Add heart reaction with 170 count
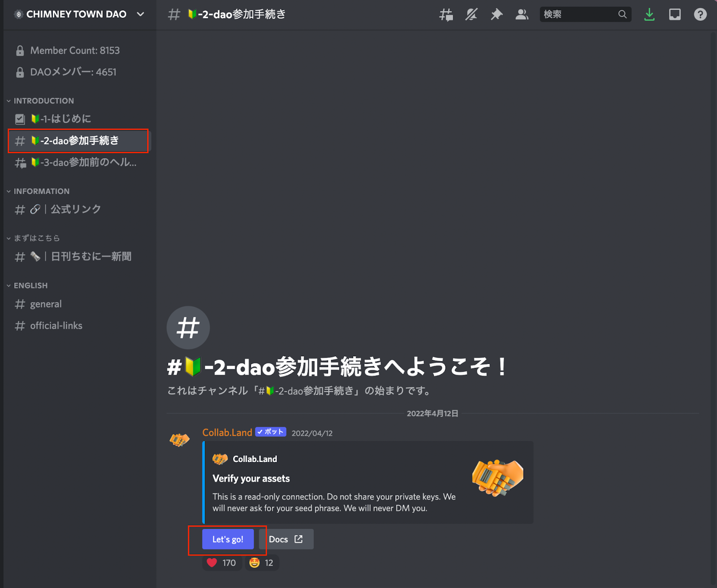The image size is (717, 588). tap(222, 563)
